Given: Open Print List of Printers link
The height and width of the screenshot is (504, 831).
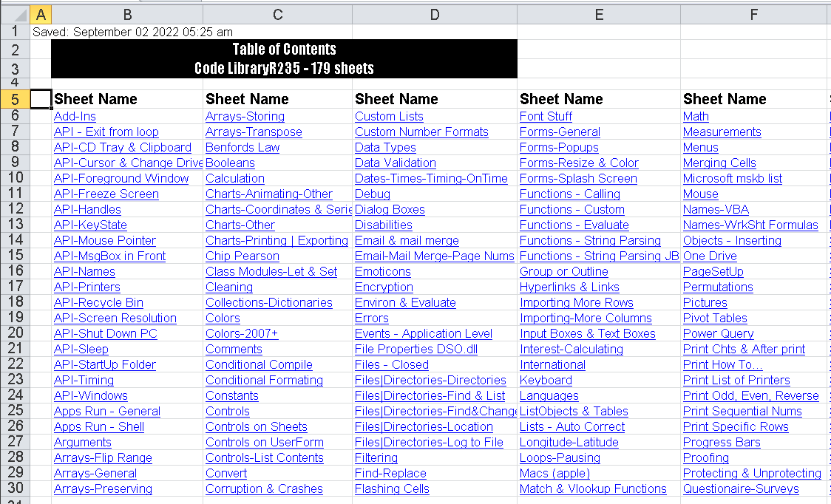Looking at the screenshot, I should (x=736, y=380).
